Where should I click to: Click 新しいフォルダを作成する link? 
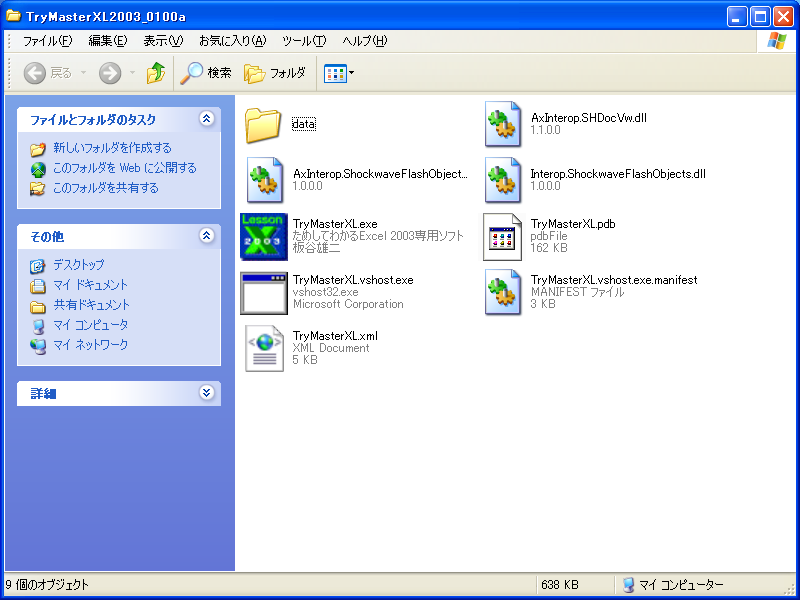[x=113, y=148]
